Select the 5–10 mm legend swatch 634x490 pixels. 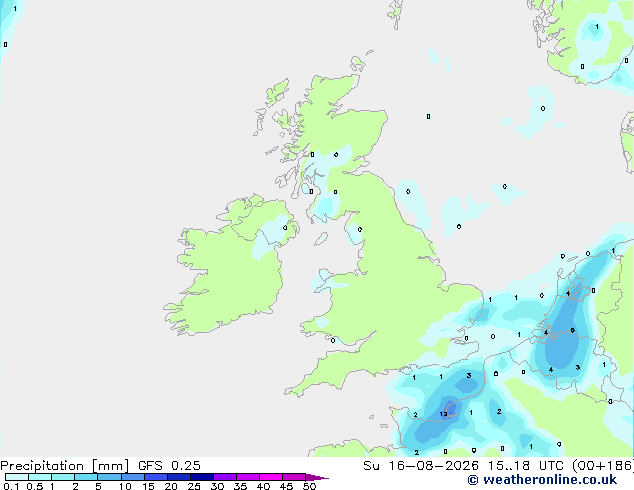(x=110, y=477)
